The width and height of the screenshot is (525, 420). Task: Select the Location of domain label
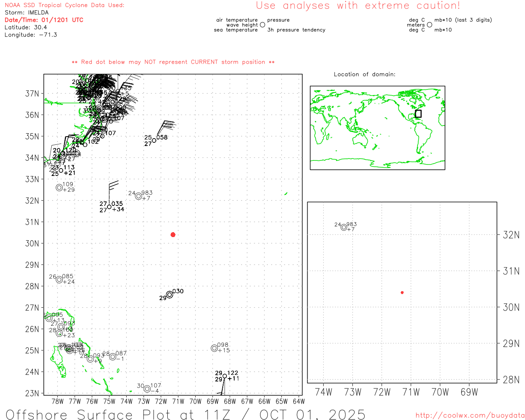[365, 75]
